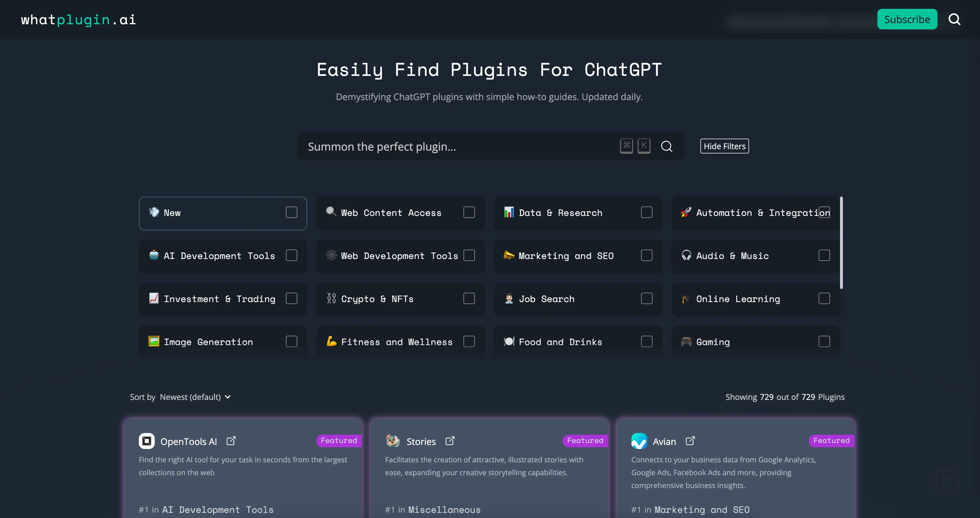The height and width of the screenshot is (518, 980).
Task: Select the Web Development Tools filter label
Action: coord(399,256)
